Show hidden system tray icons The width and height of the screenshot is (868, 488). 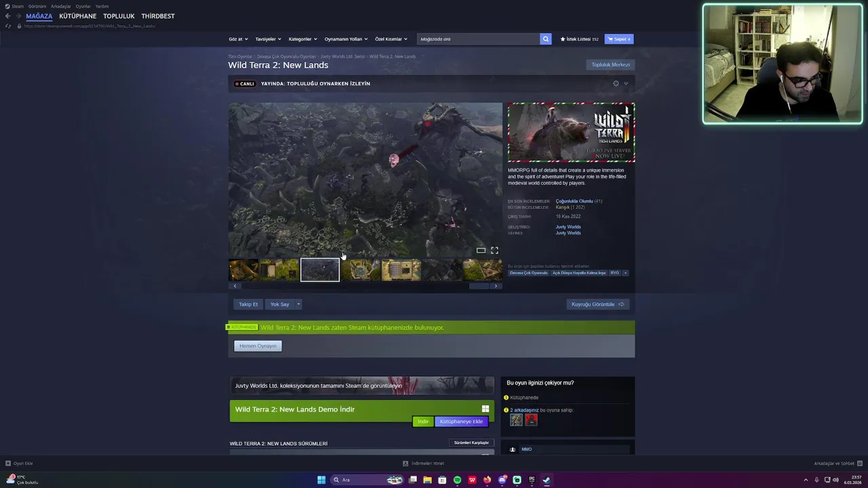807,480
